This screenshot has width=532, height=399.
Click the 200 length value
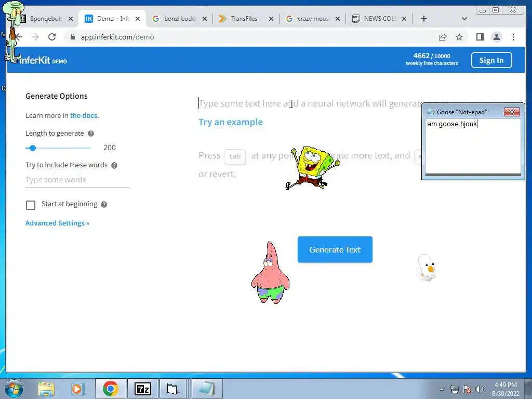[x=109, y=148]
